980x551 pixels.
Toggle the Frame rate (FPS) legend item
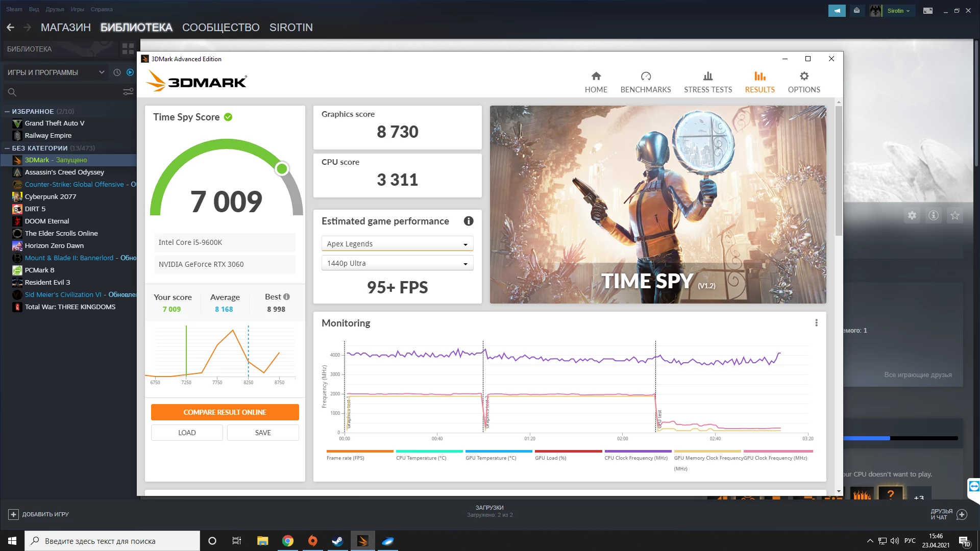359,455
